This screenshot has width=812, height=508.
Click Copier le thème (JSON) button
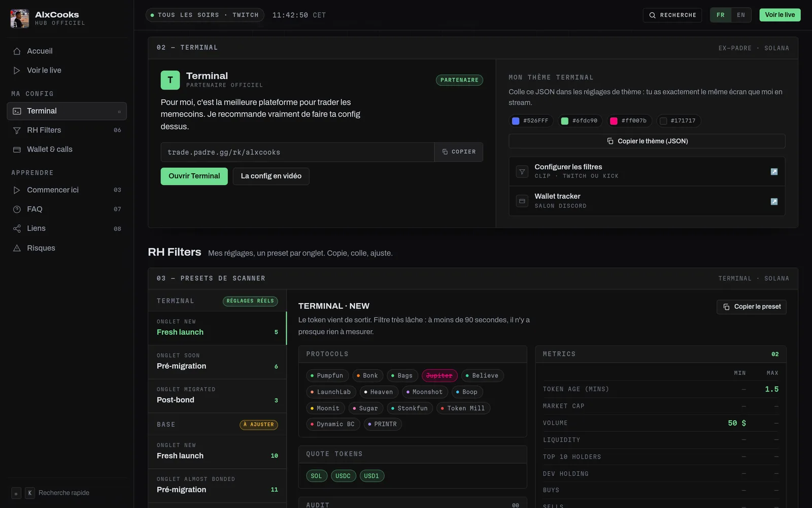tap(647, 141)
